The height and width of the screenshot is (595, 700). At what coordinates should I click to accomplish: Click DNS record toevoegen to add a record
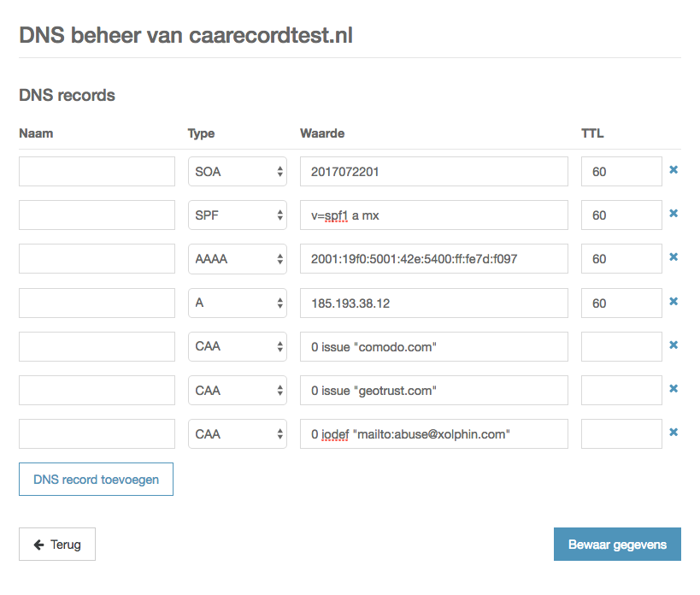pyautogui.click(x=96, y=479)
